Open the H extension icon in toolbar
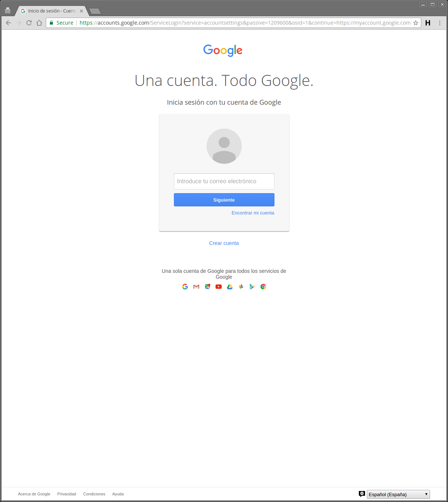This screenshot has height=502, width=448. [x=428, y=23]
